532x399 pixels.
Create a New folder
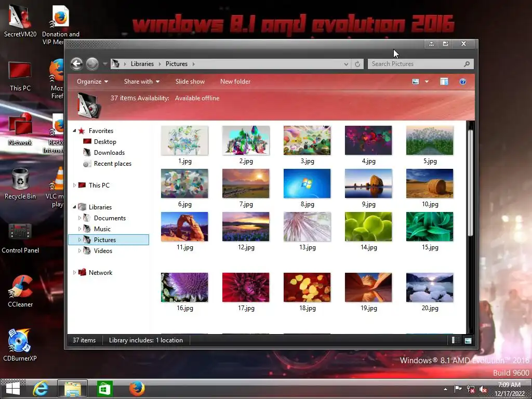[235, 82]
